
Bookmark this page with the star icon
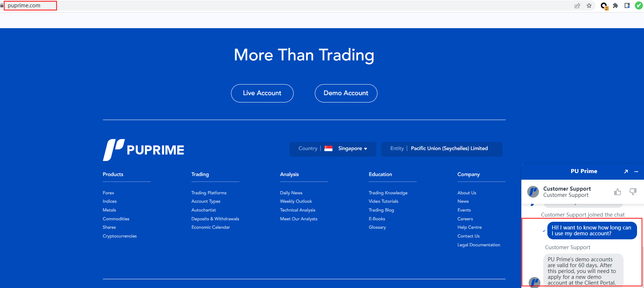(x=589, y=5)
